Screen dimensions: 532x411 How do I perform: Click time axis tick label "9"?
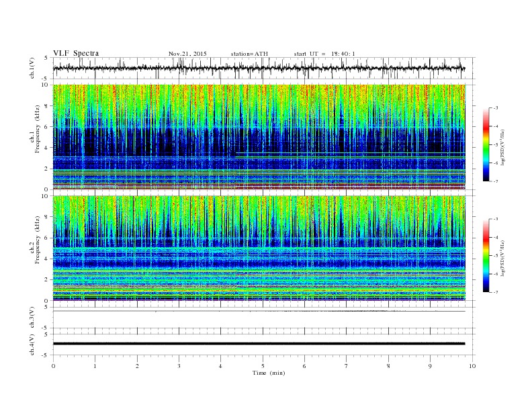(x=430, y=366)
